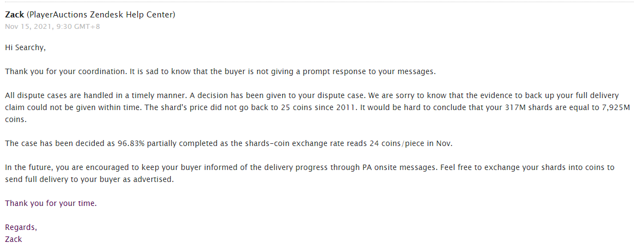Click the 'Thank you for your coordination' sentence
Viewport: 644px width, 249px height.
(x=65, y=71)
